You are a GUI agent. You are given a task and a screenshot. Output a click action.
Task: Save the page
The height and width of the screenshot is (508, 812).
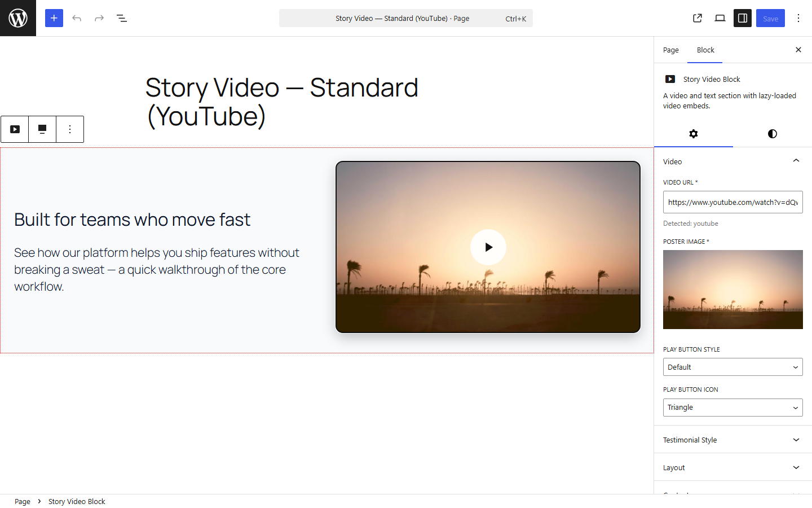coord(770,18)
